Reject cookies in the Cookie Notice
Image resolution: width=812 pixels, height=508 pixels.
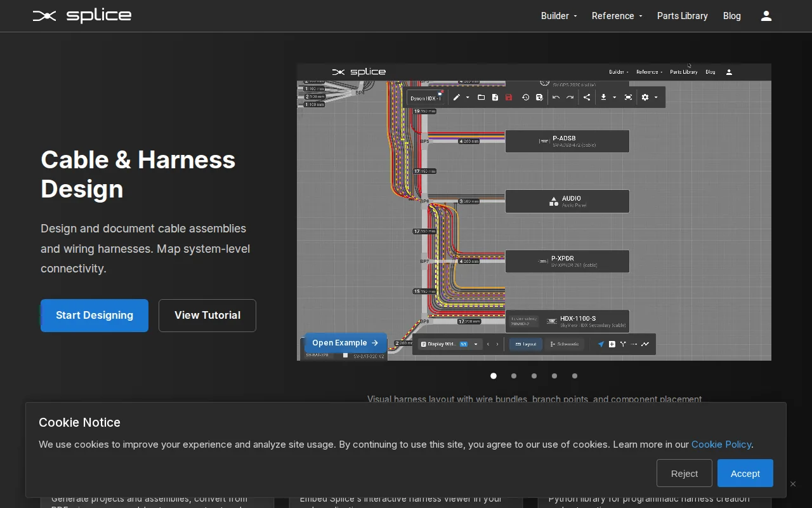(684, 473)
